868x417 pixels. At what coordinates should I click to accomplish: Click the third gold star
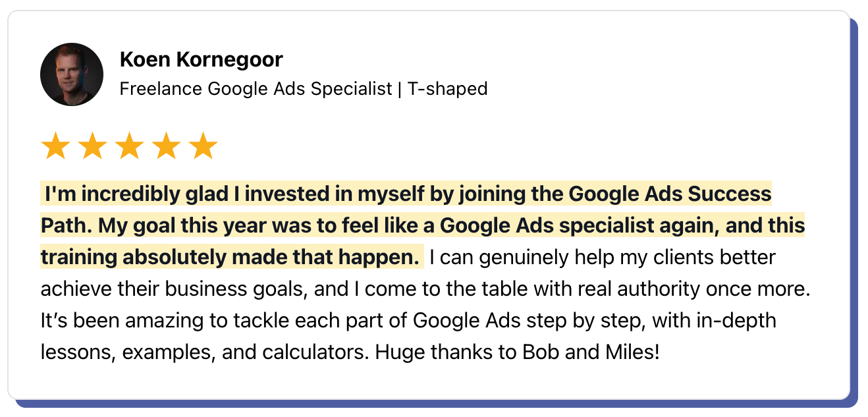pos(128,146)
